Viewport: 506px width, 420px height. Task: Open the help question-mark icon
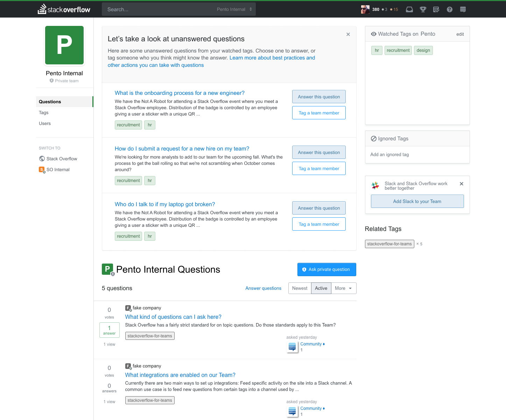450,9
